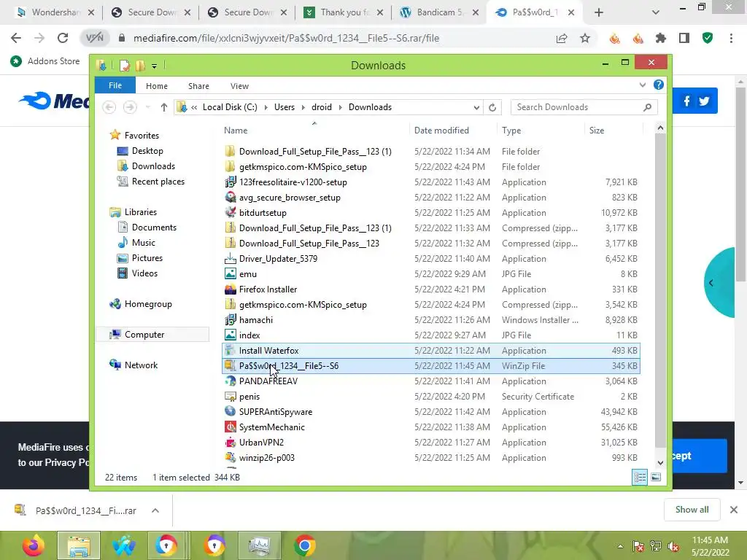Open the address bar history dropdown
This screenshot has width=747, height=560.
(476, 108)
